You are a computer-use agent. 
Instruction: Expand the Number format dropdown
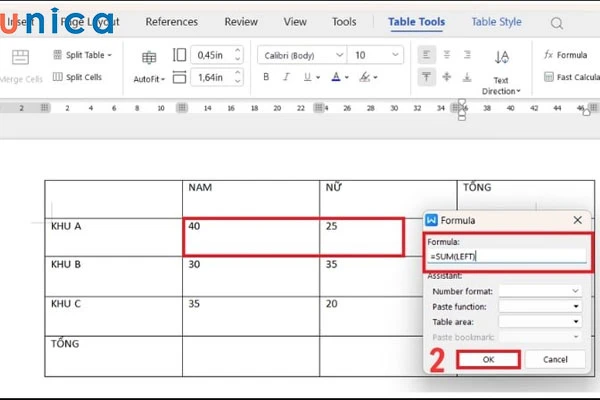(x=540, y=290)
